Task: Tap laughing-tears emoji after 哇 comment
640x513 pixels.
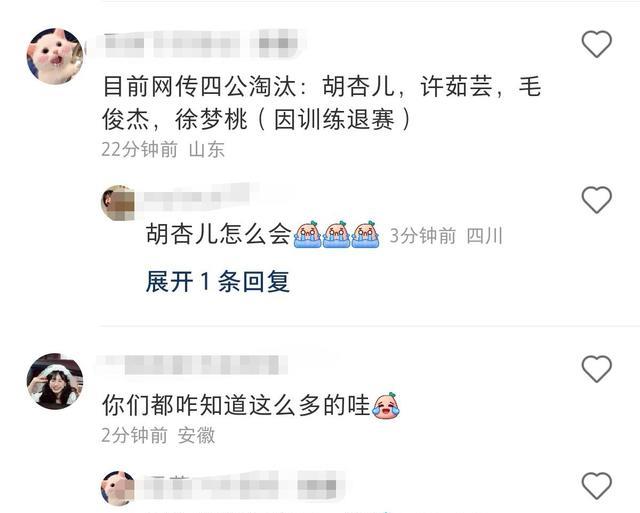Action: coord(386,405)
